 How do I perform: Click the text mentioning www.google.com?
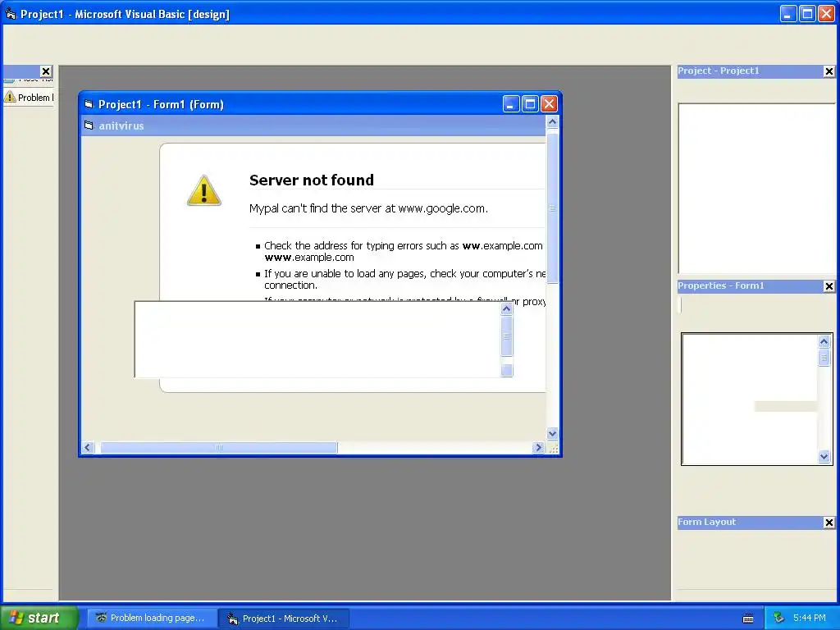(368, 208)
